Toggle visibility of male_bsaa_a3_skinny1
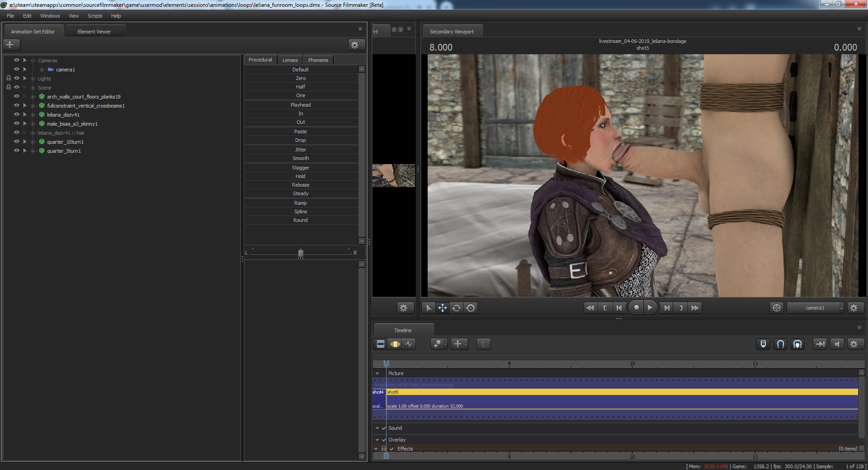 pos(17,123)
